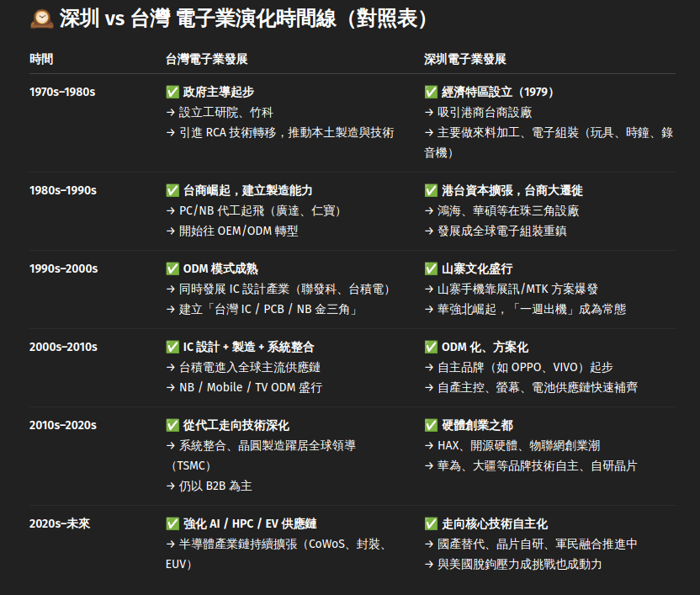The image size is (700, 595).
Task: Click the checkmark before ODM 模式成熟
Action: click(x=172, y=268)
